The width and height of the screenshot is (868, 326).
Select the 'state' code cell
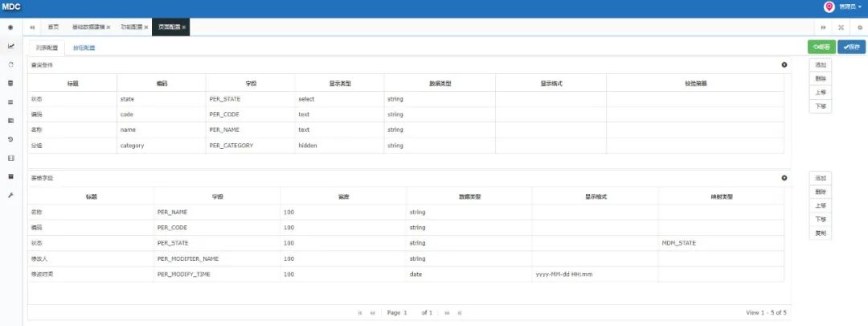point(161,99)
